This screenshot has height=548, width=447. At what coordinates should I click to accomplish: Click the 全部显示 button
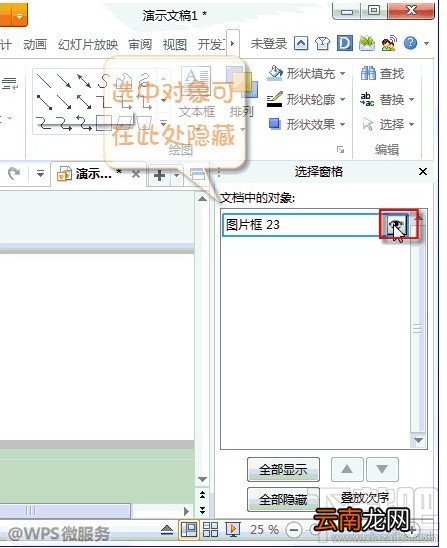[283, 469]
